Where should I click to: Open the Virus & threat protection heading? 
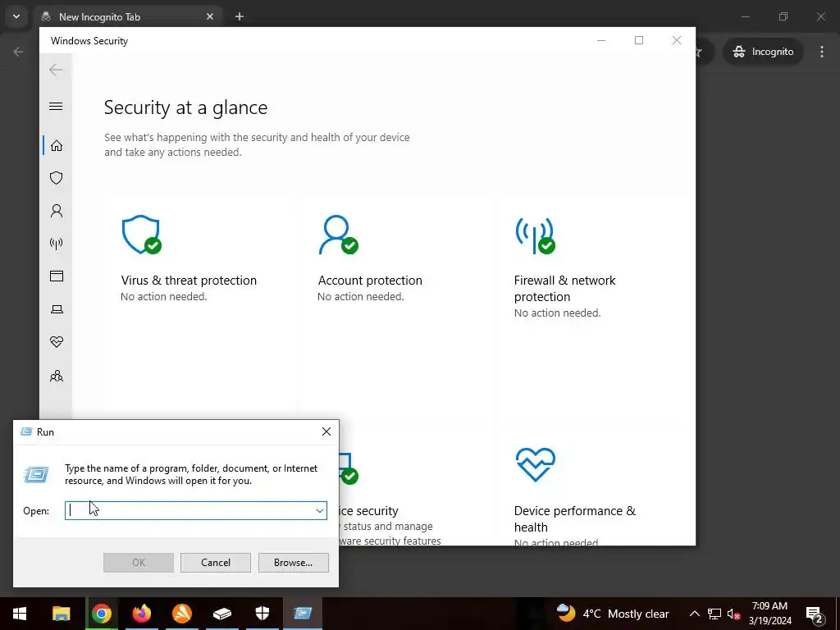point(189,281)
